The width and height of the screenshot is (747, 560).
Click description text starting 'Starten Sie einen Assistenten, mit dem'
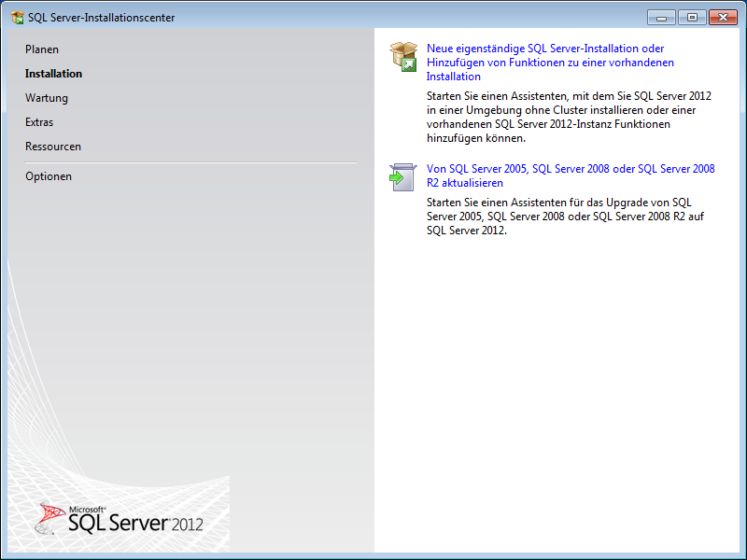(x=569, y=118)
